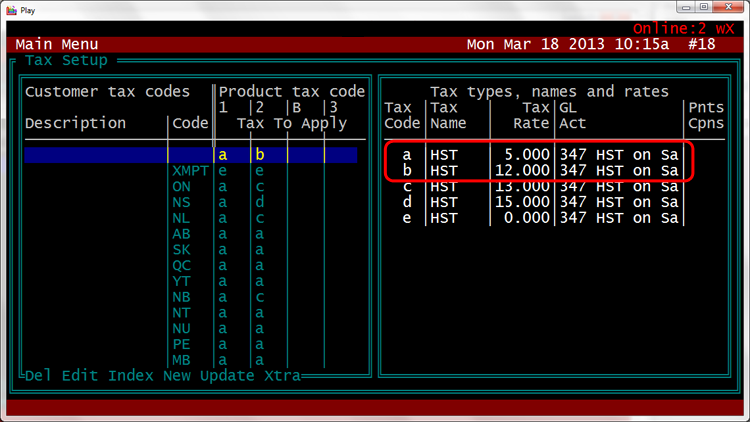Select Del in the bottom command bar
The image size is (750, 422).
[38, 376]
